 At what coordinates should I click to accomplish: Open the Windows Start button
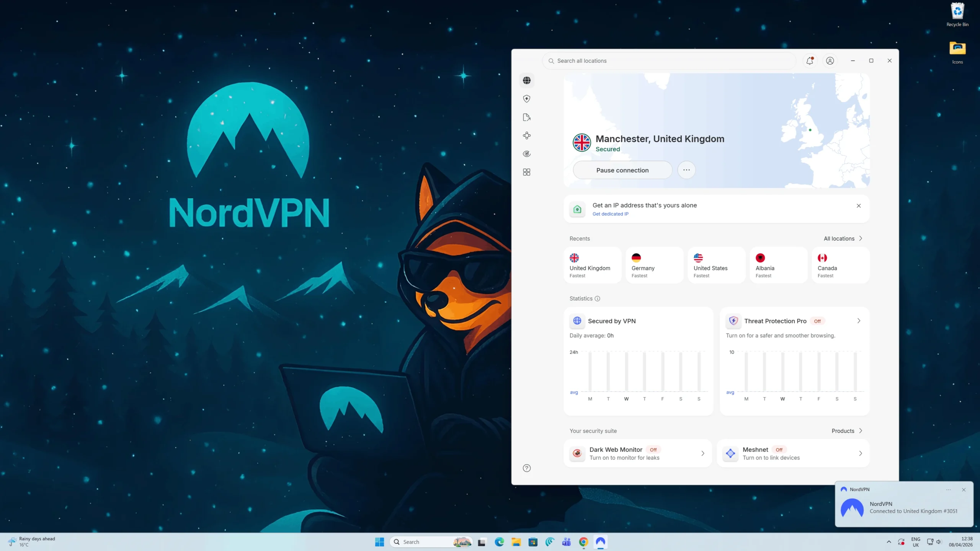379,542
